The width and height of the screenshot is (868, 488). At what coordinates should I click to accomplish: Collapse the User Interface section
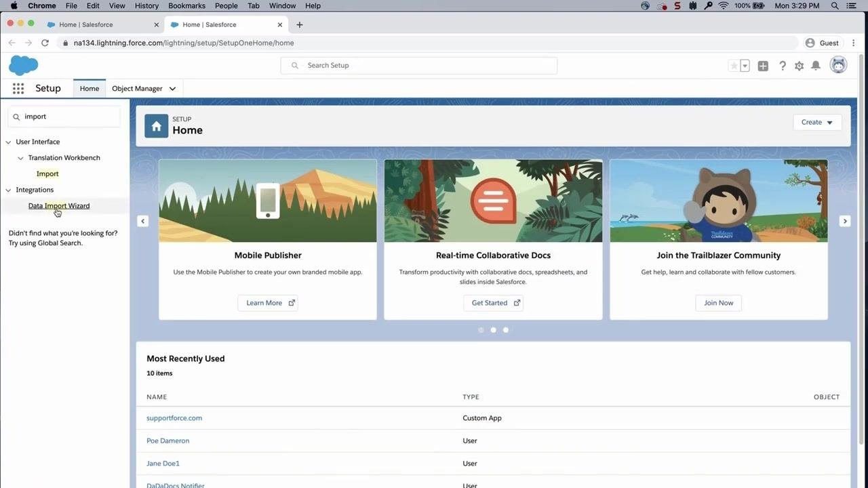(x=9, y=142)
